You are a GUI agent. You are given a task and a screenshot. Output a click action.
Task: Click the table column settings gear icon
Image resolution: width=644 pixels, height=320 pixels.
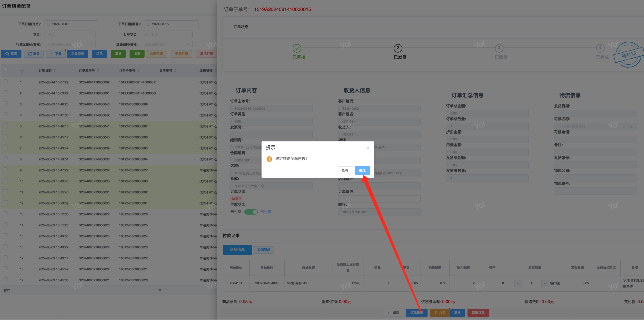pos(22,71)
